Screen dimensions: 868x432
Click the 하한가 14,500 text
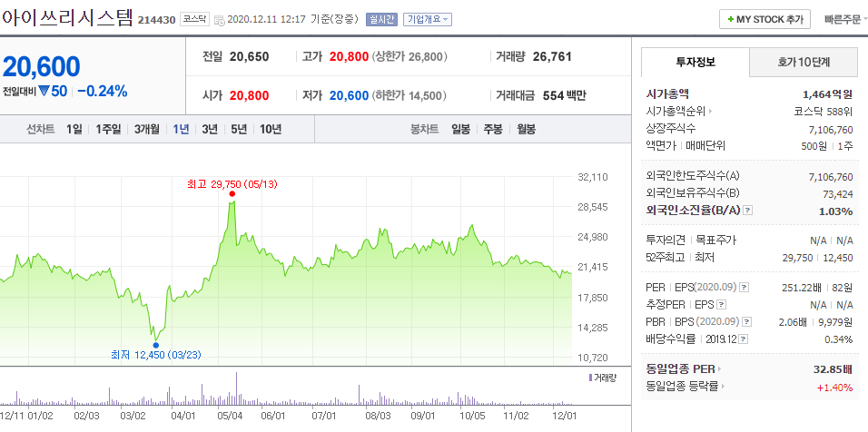pyautogui.click(x=409, y=95)
